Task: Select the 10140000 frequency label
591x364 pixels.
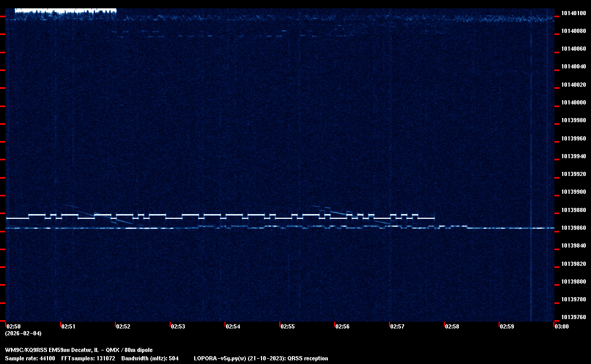Action: (573, 103)
